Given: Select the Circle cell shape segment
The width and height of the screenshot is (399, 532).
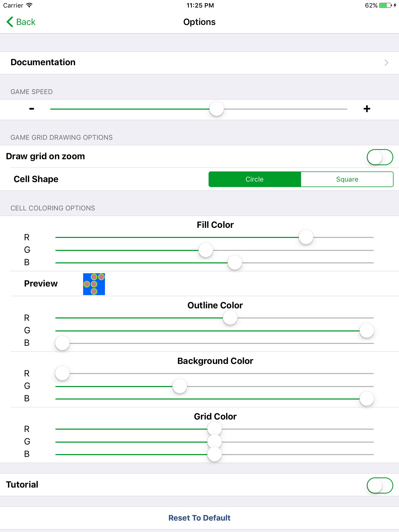Looking at the screenshot, I should coord(255,179).
